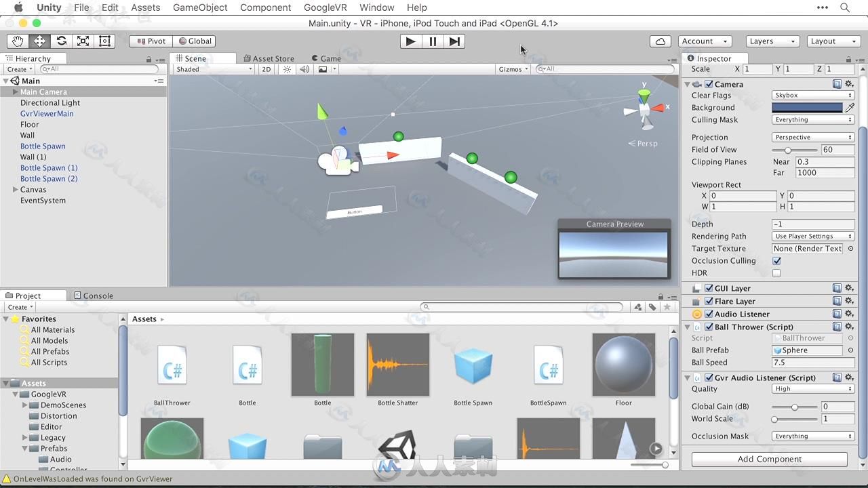Image resolution: width=868 pixels, height=488 pixels.
Task: Click the Background color swatch
Action: tap(808, 108)
